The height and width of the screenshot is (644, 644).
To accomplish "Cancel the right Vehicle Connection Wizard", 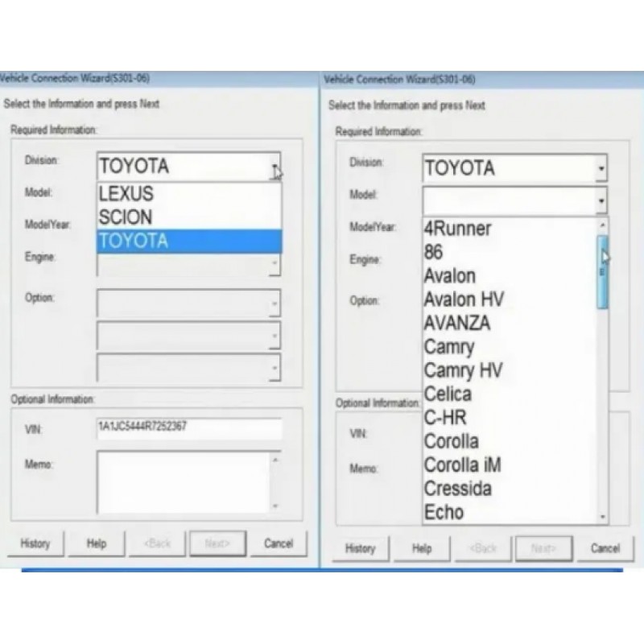I will [x=605, y=548].
